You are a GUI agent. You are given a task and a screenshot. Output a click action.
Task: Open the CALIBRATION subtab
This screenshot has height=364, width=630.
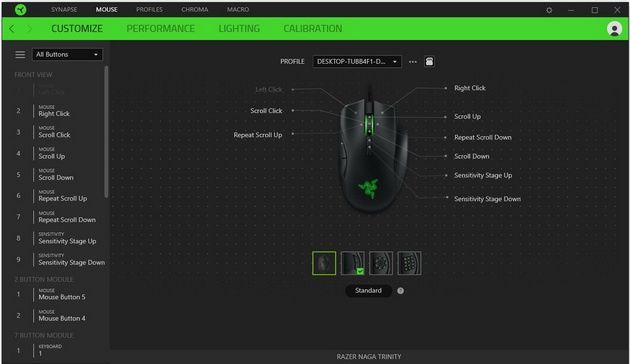(x=313, y=29)
